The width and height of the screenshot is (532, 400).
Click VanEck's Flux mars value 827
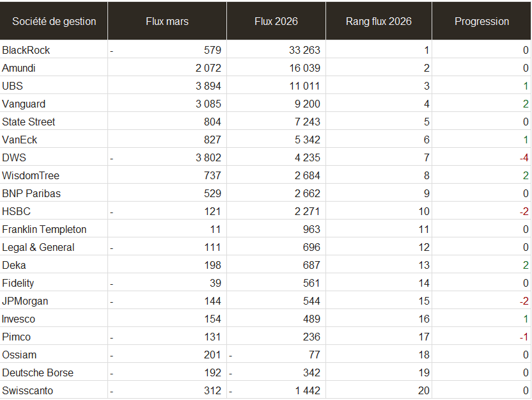point(212,140)
